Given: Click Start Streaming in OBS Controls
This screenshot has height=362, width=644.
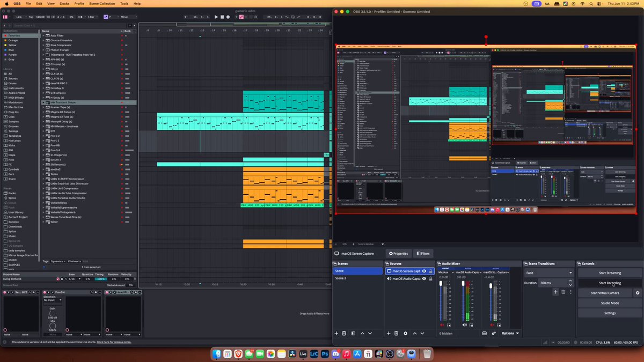Looking at the screenshot, I should click(610, 272).
